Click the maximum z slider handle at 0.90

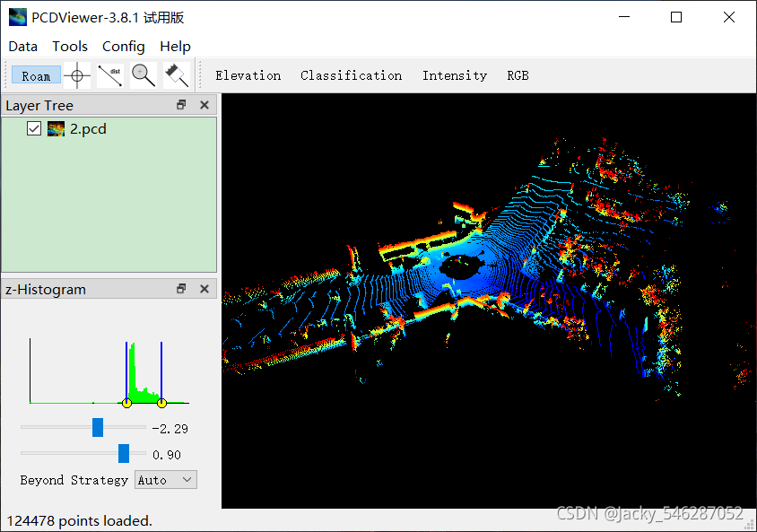point(124,454)
